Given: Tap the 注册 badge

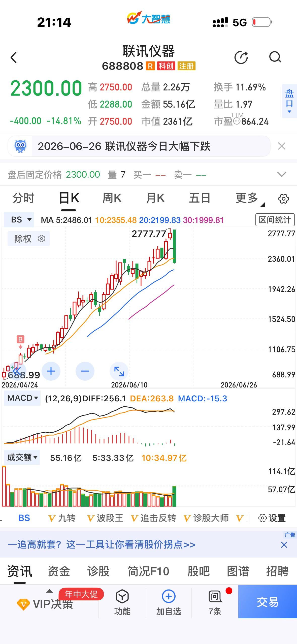Looking at the screenshot, I should coord(186,66).
